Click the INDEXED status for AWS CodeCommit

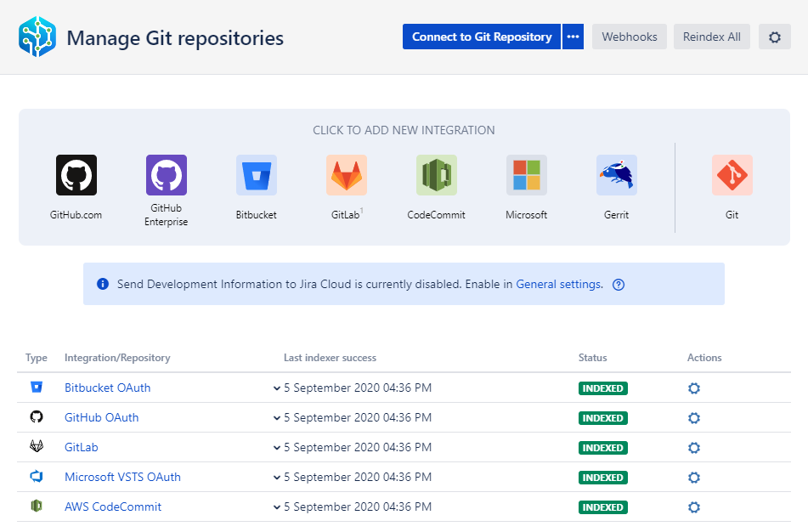[x=603, y=507]
